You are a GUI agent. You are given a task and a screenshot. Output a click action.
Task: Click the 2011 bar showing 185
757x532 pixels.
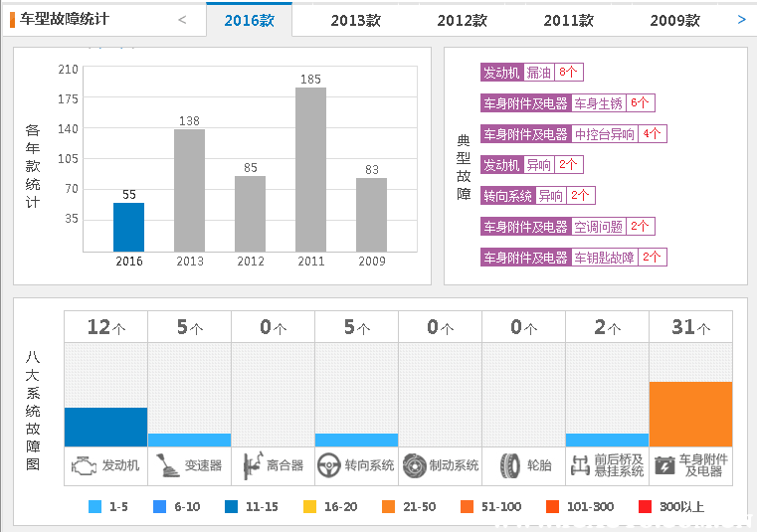[x=310, y=169]
